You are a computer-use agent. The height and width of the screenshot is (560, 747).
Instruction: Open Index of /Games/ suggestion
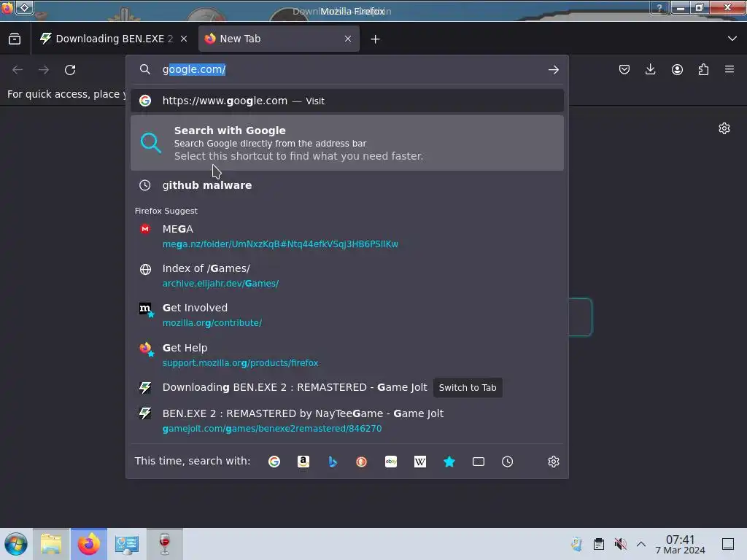click(x=347, y=276)
